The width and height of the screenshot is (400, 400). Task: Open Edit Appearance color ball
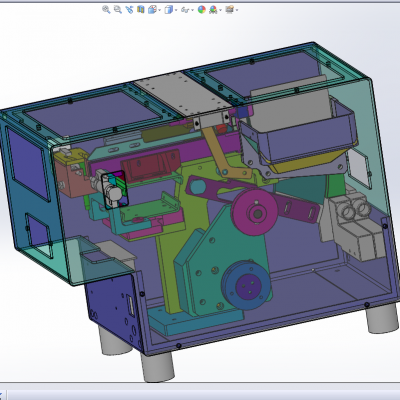(202, 10)
